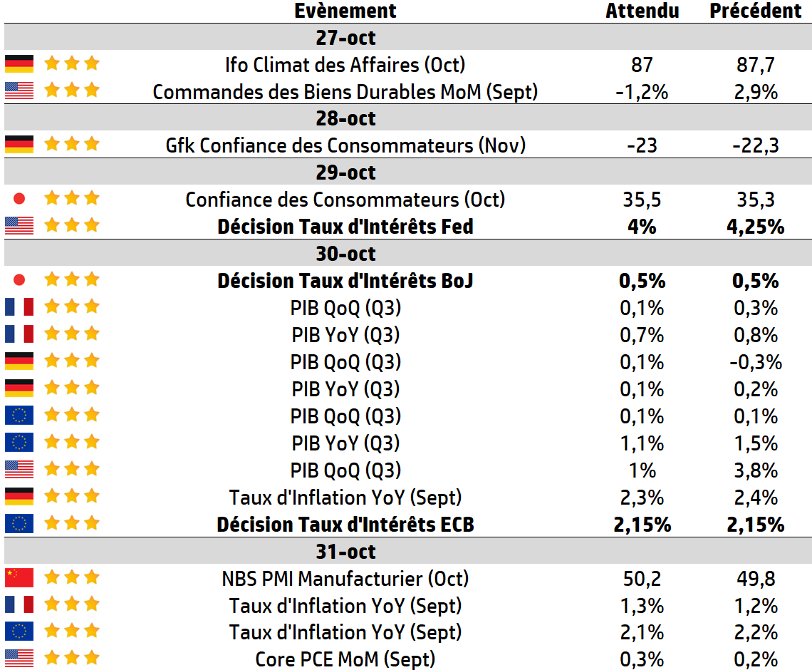
Task: Click the 30-oct date section header
Action: [345, 254]
